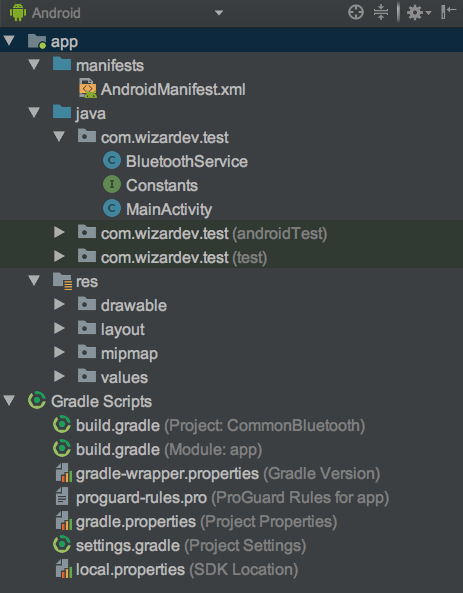The width and height of the screenshot is (463, 593).
Task: Select the layout folder label
Action: pos(123,330)
